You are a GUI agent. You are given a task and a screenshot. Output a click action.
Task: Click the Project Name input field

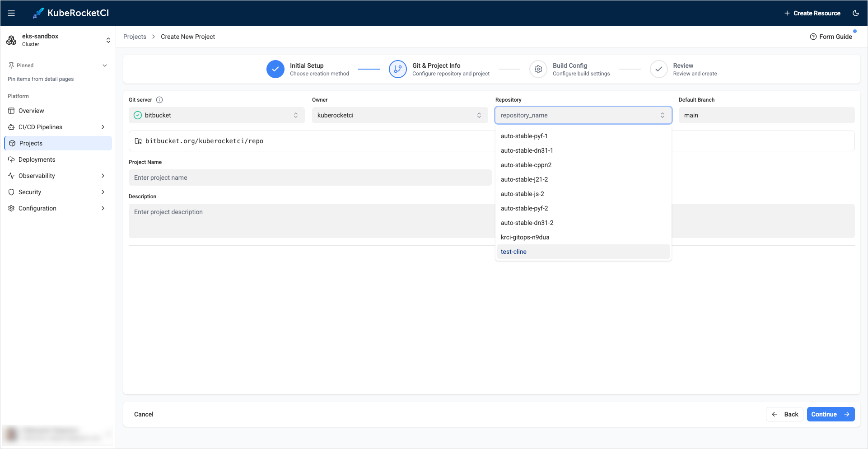[x=310, y=178]
